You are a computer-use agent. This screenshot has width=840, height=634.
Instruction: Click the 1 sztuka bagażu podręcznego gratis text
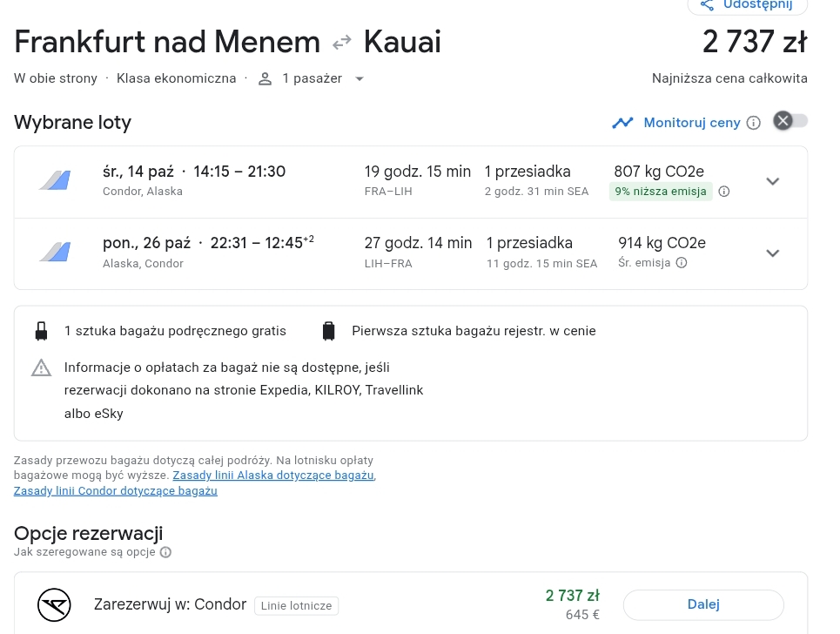(x=175, y=331)
